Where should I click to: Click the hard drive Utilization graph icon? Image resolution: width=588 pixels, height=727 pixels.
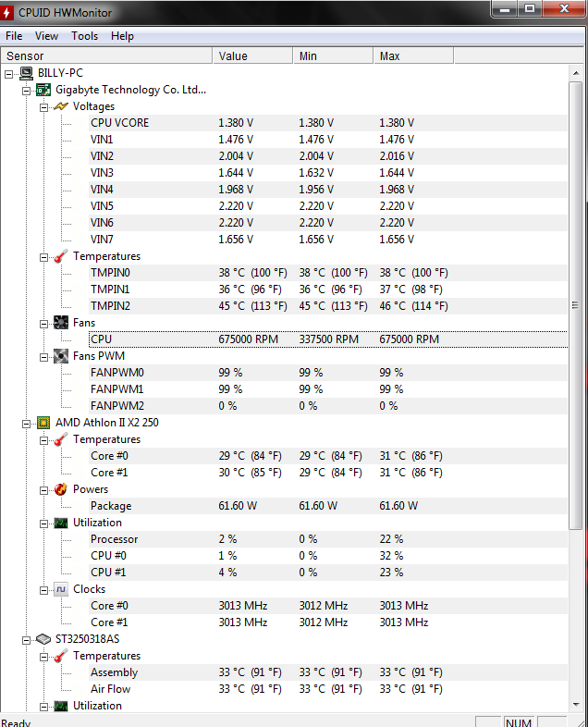pyautogui.click(x=61, y=706)
